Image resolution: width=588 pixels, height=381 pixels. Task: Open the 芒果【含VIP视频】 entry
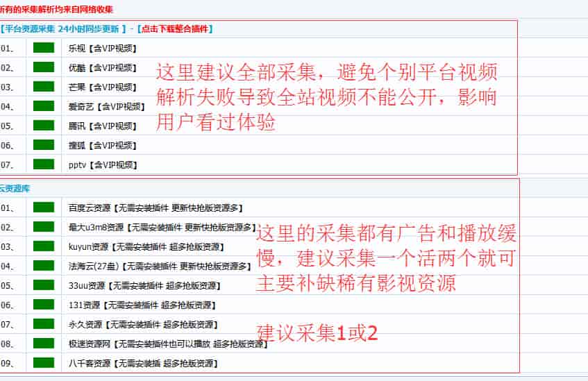tap(103, 87)
